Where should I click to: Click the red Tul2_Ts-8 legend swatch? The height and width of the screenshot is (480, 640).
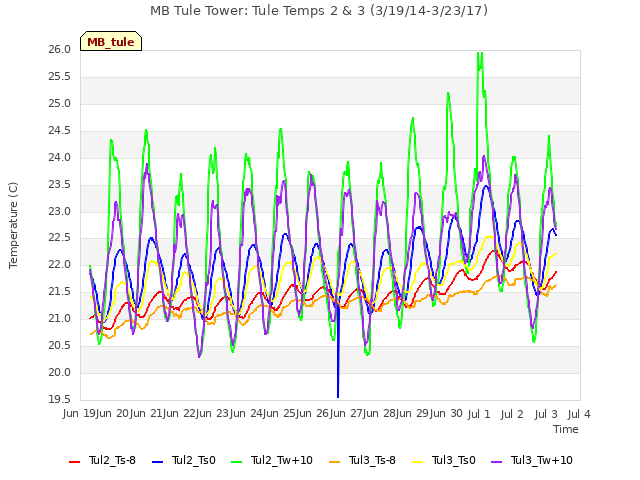[x=75, y=462]
